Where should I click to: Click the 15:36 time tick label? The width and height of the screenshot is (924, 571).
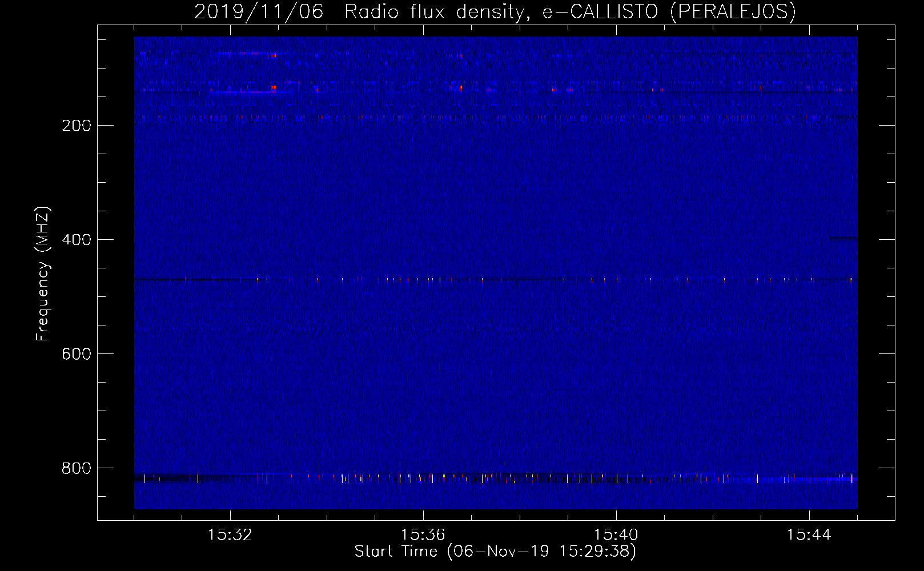coord(423,535)
